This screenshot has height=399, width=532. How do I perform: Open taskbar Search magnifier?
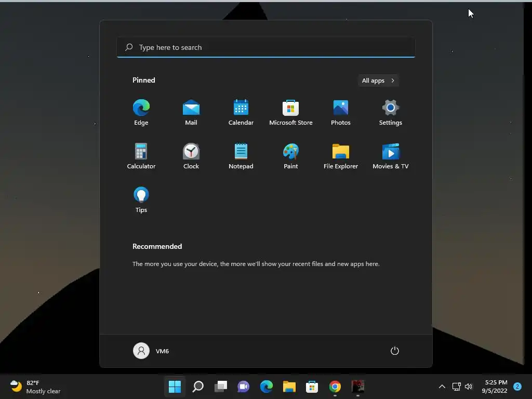(198, 387)
